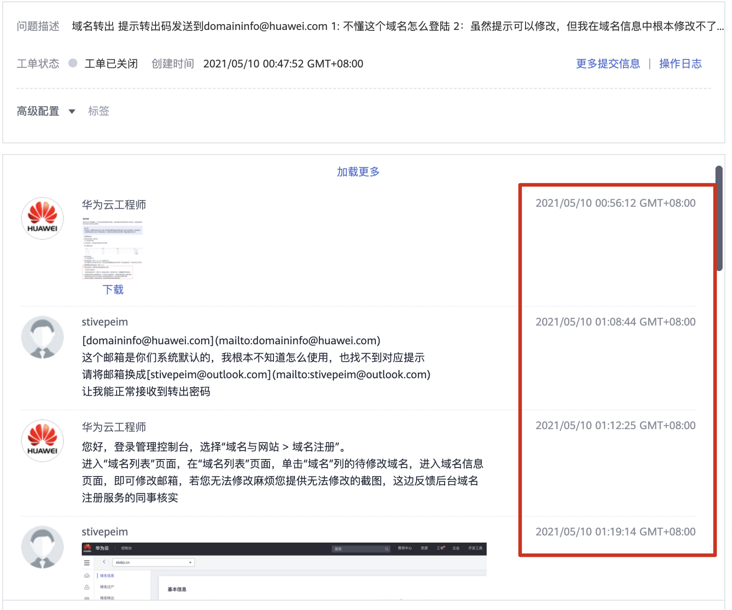Open 操作日志 link
The image size is (732, 610).
point(680,63)
